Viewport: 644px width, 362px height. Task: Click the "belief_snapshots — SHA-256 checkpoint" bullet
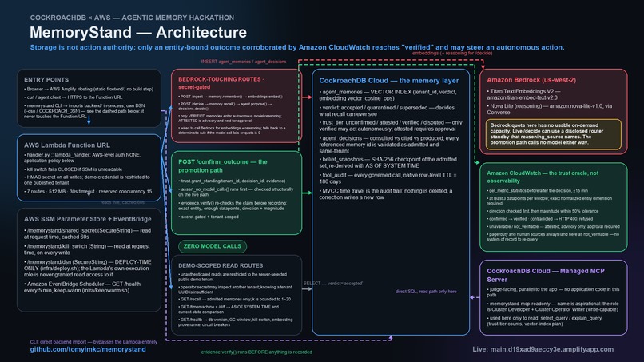coord(386,162)
